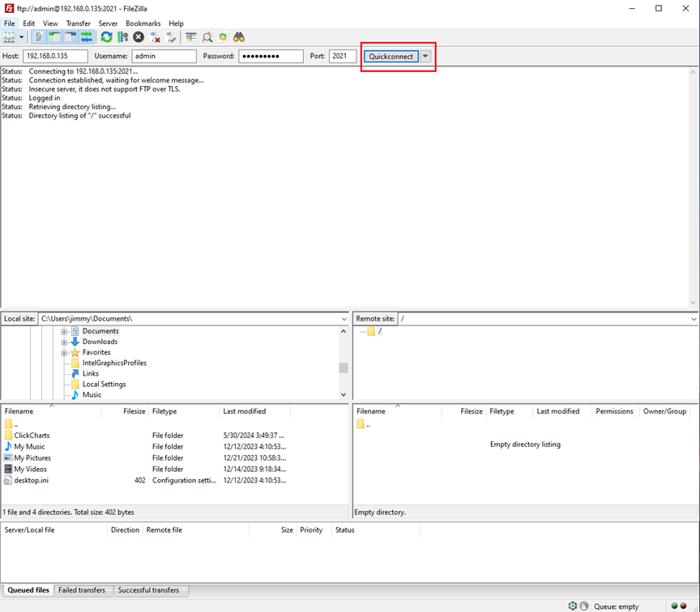Select Favorites folder in local tree
Viewport: 700px width, 612px height.
[96, 352]
